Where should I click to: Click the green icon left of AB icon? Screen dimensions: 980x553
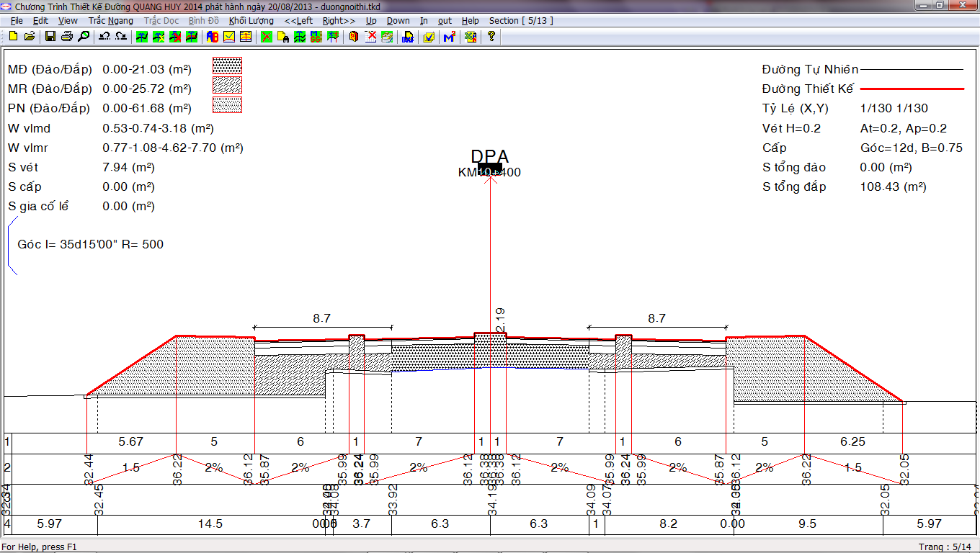pyautogui.click(x=192, y=36)
